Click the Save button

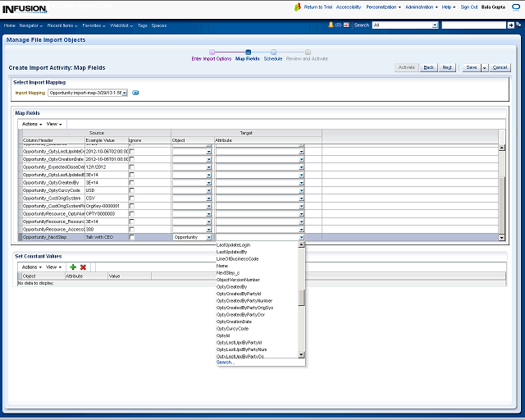pos(472,67)
